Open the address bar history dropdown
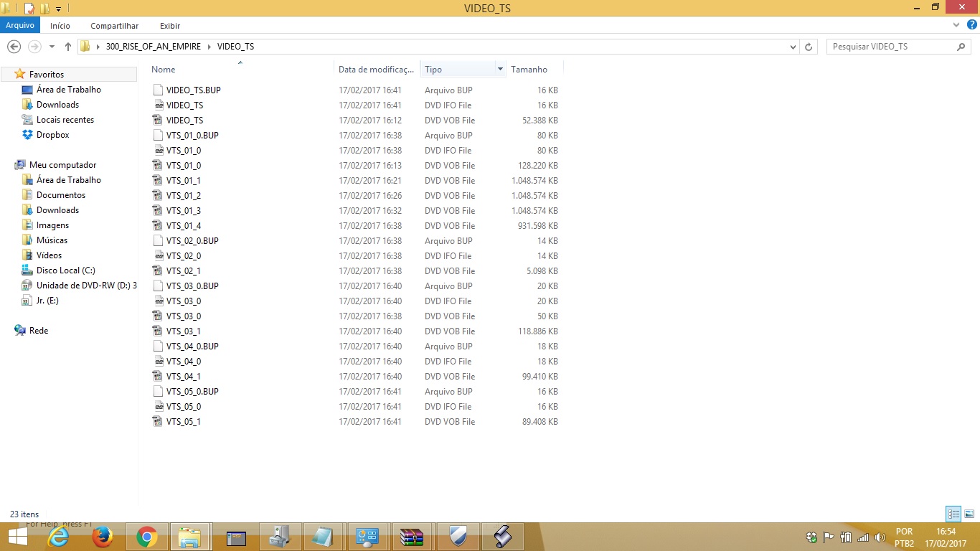 (793, 47)
